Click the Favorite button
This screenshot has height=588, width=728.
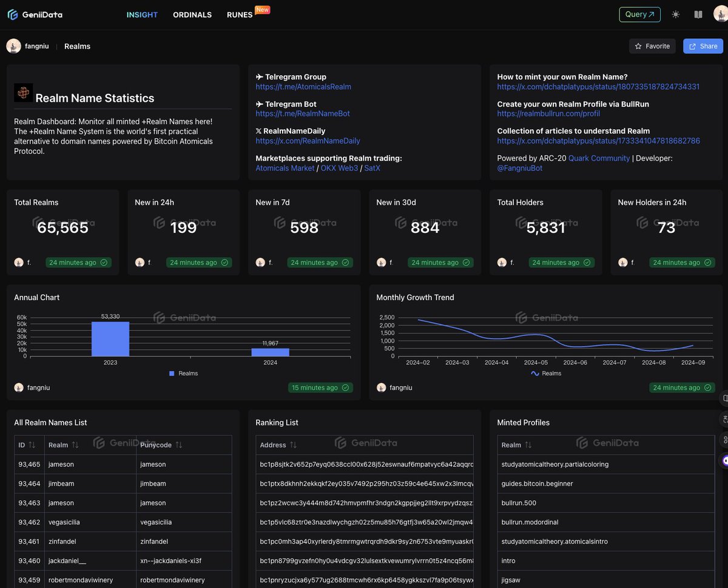click(652, 46)
